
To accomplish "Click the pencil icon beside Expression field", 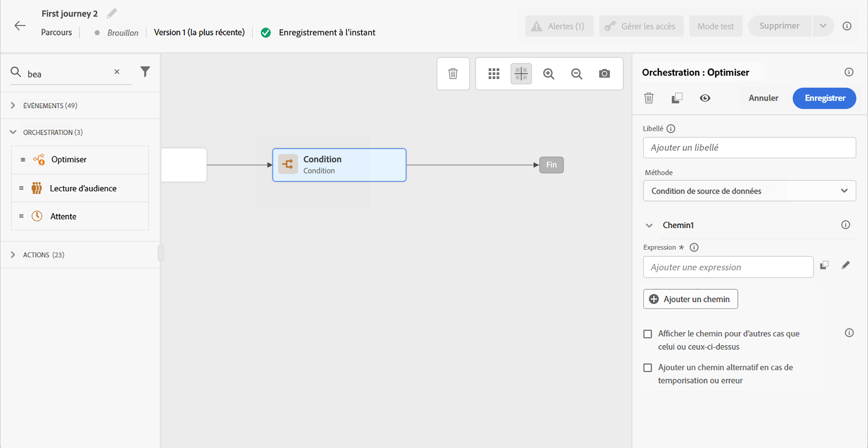I will click(x=845, y=265).
